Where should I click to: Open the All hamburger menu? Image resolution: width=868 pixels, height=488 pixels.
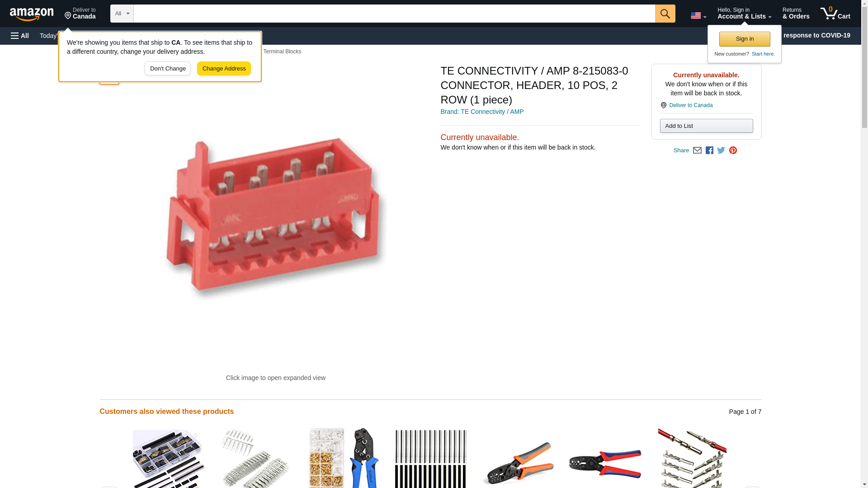coord(20,36)
